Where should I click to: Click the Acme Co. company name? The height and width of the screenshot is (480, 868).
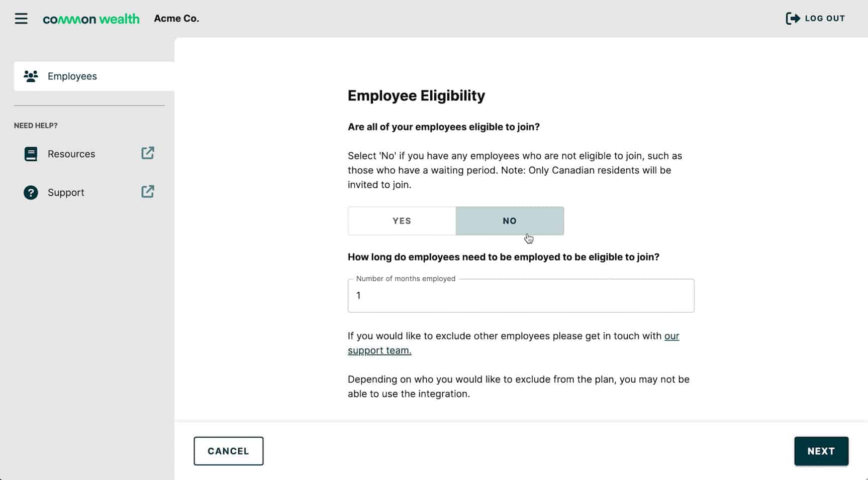click(x=176, y=19)
